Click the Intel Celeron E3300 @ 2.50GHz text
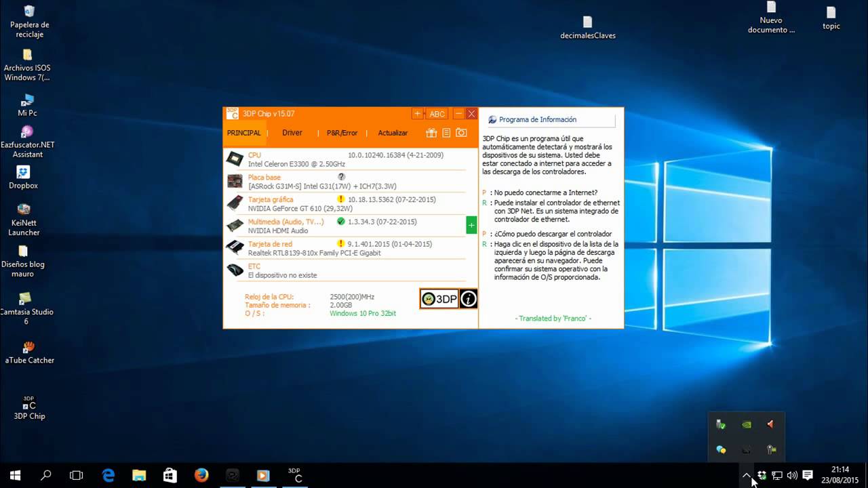The width and height of the screenshot is (868, 488). point(296,164)
